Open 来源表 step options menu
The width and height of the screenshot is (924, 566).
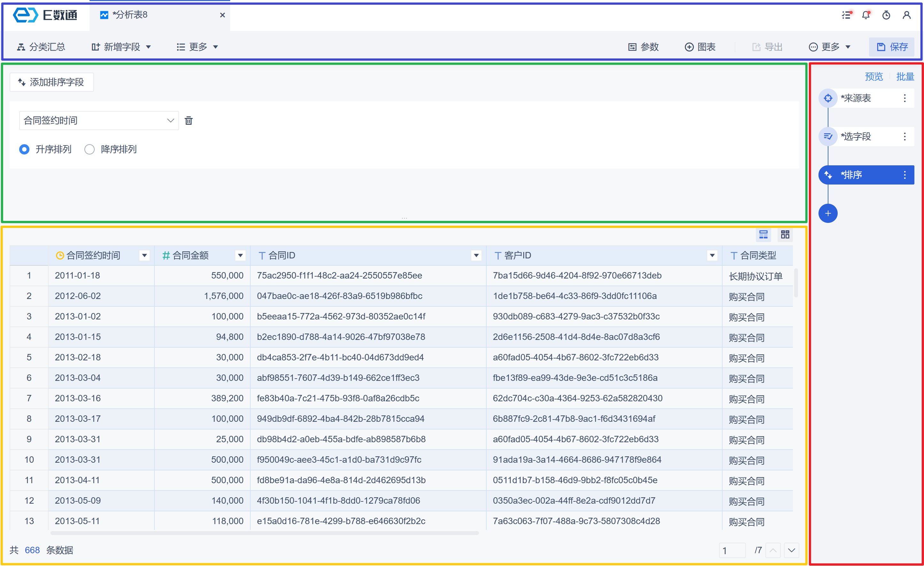tap(904, 98)
